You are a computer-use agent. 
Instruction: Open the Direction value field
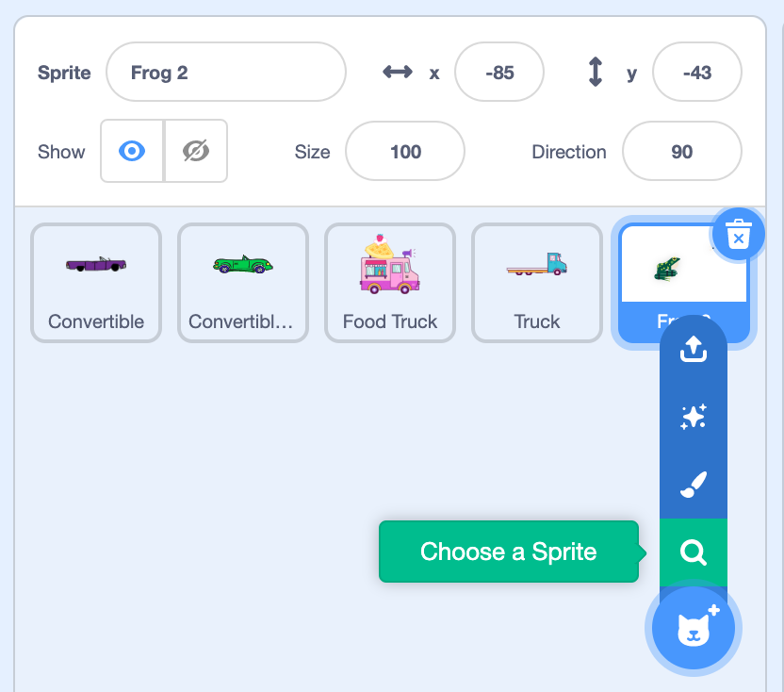[681, 152]
